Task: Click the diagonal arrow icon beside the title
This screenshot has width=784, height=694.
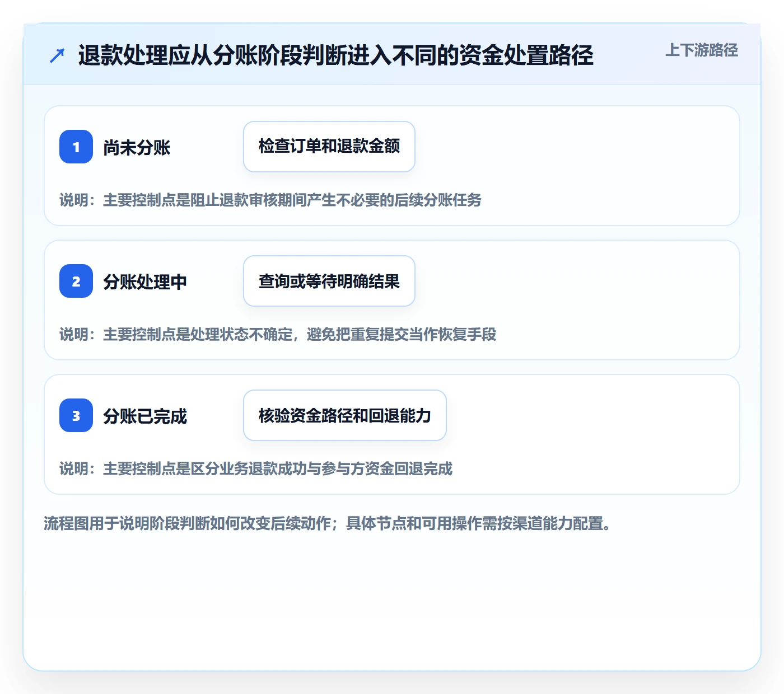Action: click(x=57, y=55)
